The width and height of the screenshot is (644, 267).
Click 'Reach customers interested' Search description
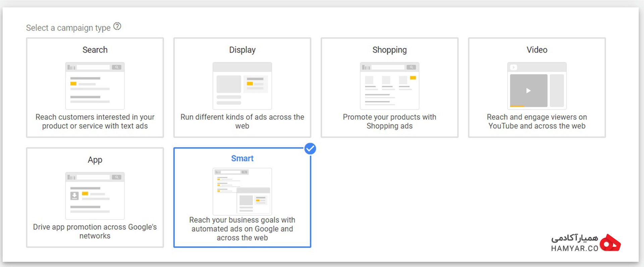(95, 121)
